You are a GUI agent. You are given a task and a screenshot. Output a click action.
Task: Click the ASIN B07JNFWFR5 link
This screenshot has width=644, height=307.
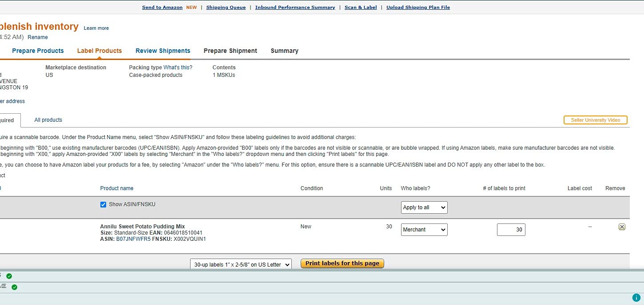(x=133, y=239)
